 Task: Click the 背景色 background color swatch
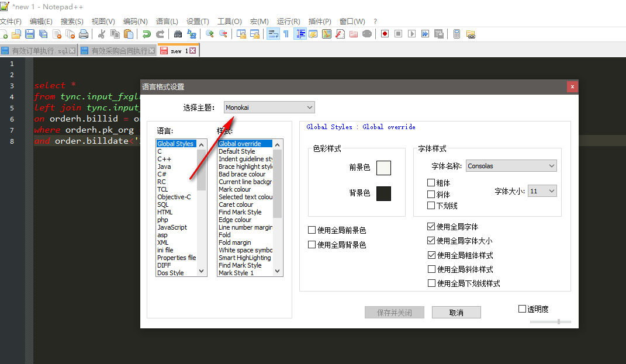click(383, 193)
